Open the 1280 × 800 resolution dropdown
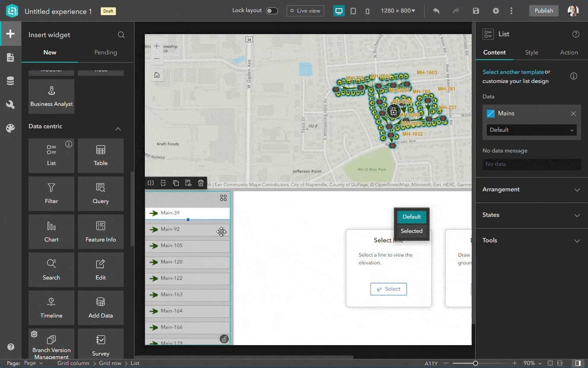 point(398,10)
